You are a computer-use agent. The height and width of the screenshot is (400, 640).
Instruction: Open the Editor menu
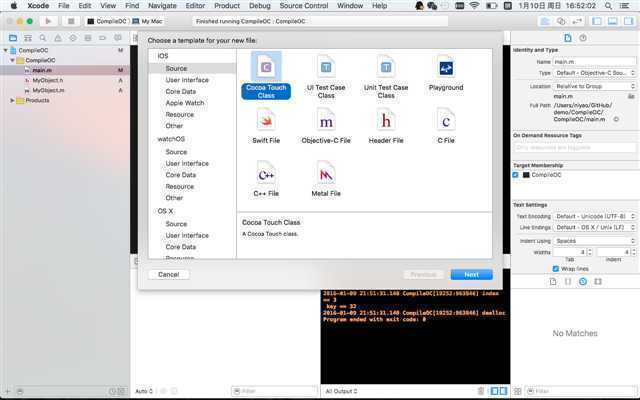pyautogui.click(x=195, y=6)
